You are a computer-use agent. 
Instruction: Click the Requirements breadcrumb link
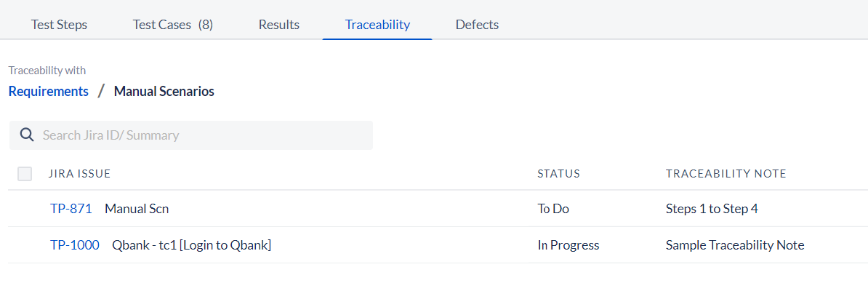49,92
